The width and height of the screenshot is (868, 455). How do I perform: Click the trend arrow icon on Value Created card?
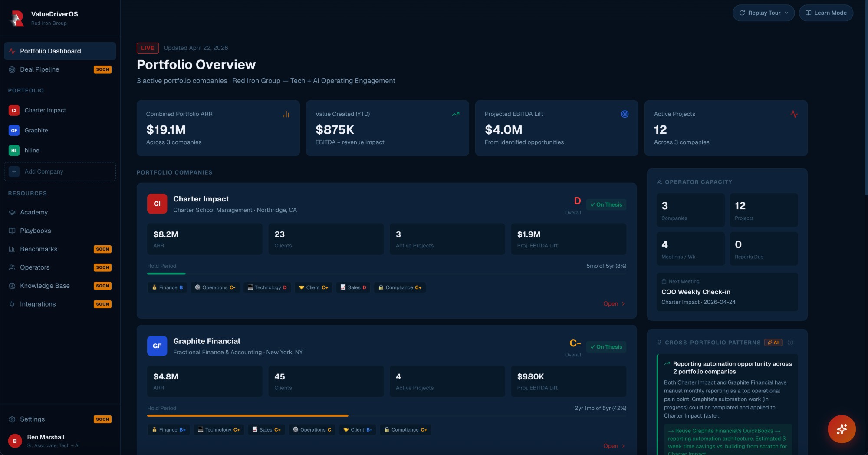pyautogui.click(x=456, y=114)
